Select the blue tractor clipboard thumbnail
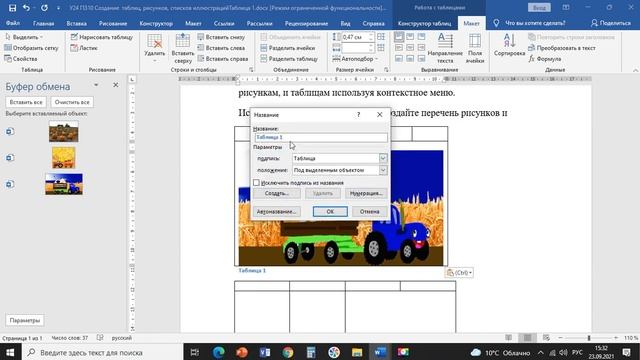This screenshot has width=640, height=360. (64, 184)
